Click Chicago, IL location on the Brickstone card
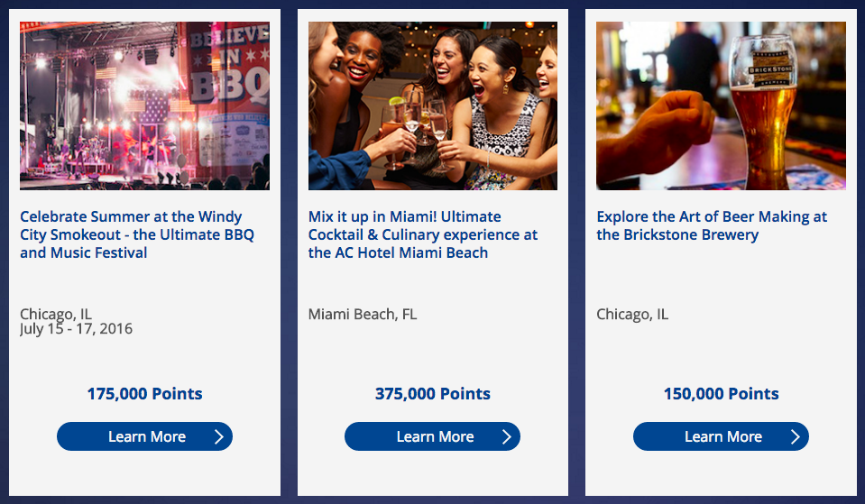 tap(632, 315)
